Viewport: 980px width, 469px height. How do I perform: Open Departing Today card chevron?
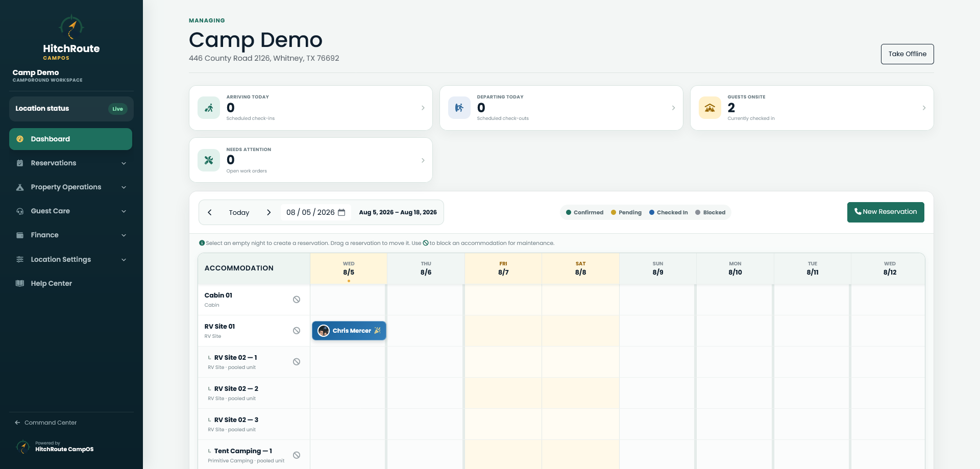click(674, 108)
